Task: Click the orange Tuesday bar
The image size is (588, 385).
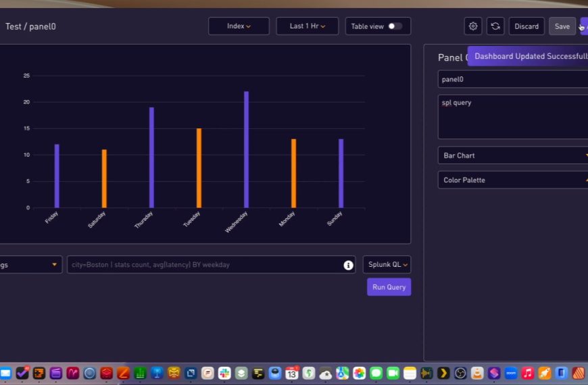Action: 199,168
